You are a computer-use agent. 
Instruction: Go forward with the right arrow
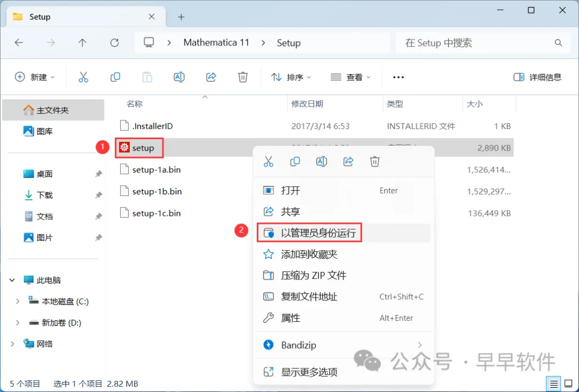pyautogui.click(x=50, y=43)
